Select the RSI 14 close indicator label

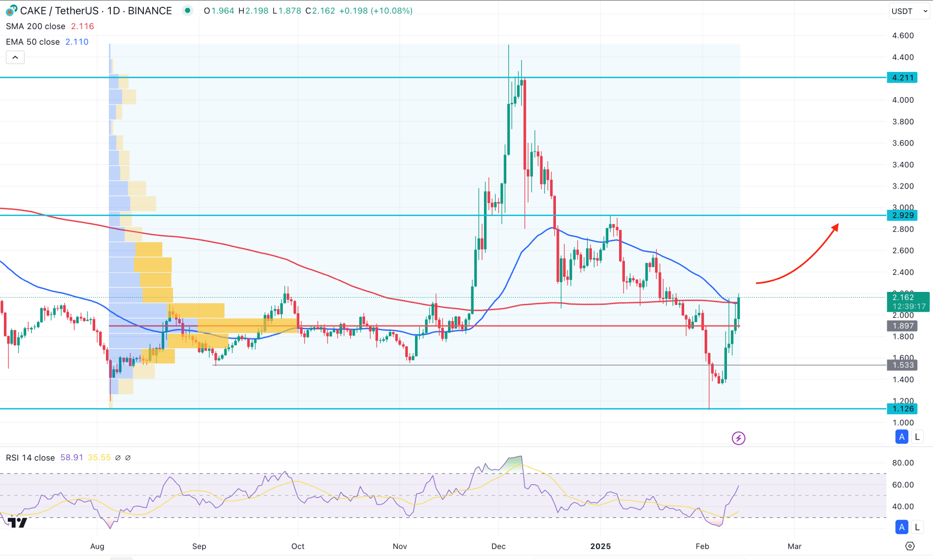(30, 458)
